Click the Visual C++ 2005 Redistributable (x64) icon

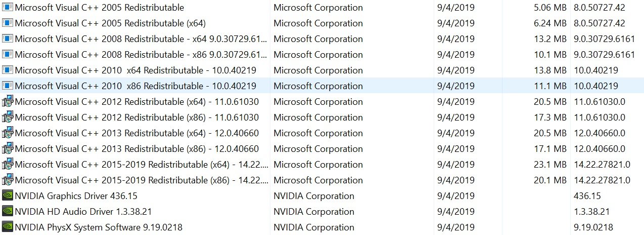(8, 23)
